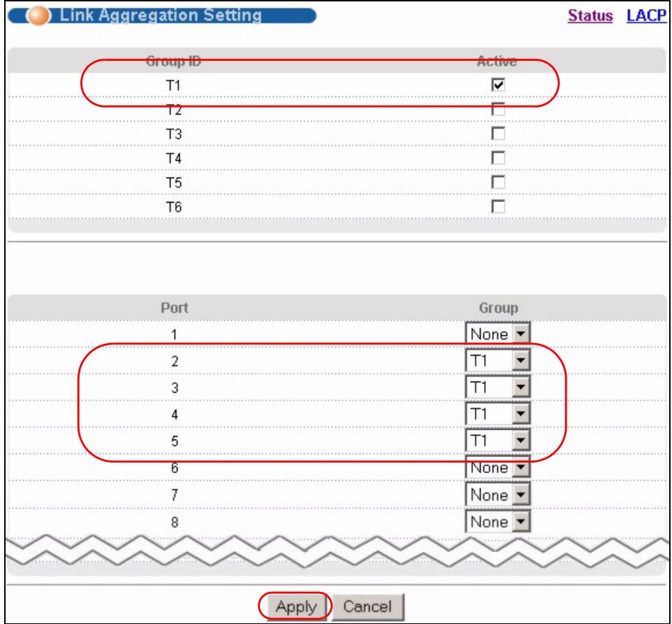Select the T1 group ID label
672x624 pixels.
[x=173, y=85]
